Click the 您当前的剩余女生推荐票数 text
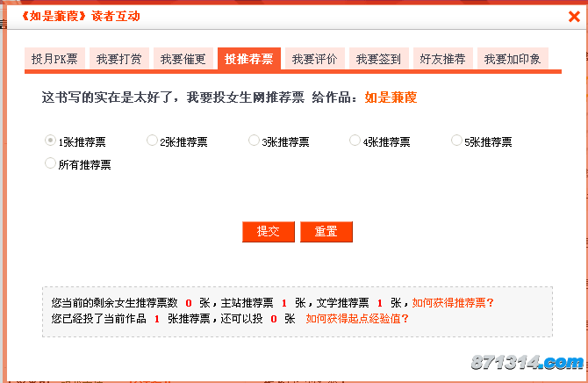 [114, 303]
